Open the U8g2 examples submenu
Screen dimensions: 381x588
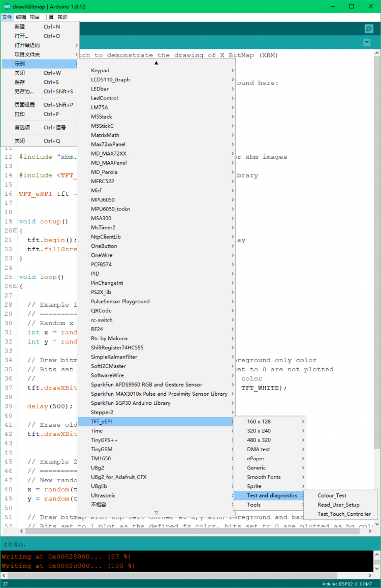156,467
